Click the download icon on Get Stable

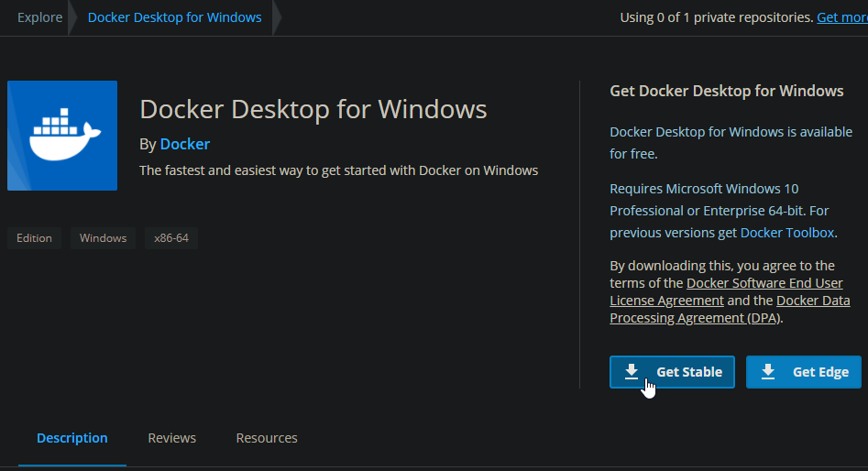click(x=632, y=371)
